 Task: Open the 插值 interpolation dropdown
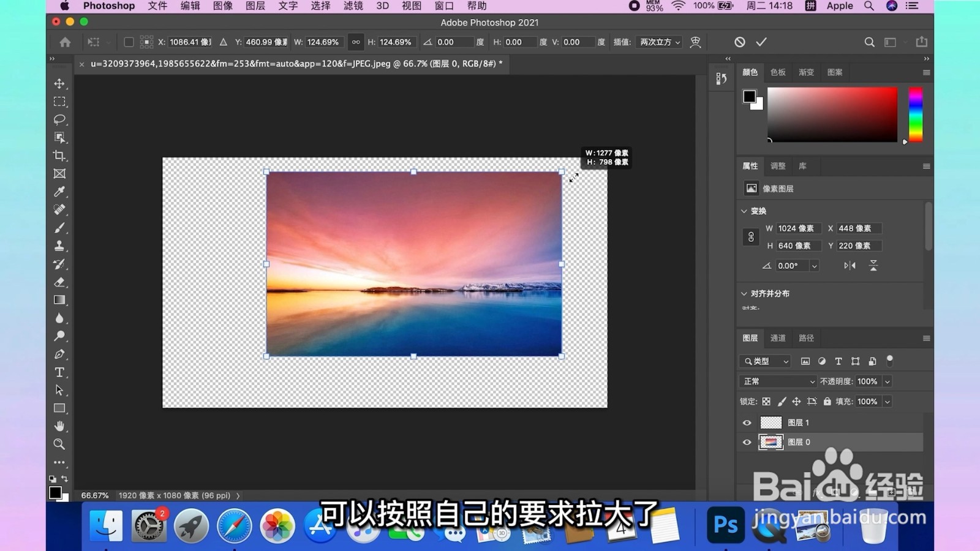coord(659,42)
